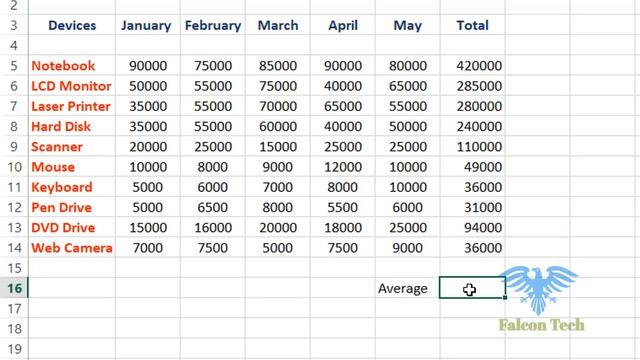Screen dimensions: 640x360
Task: Select Scanner total 110000
Action: [472, 147]
